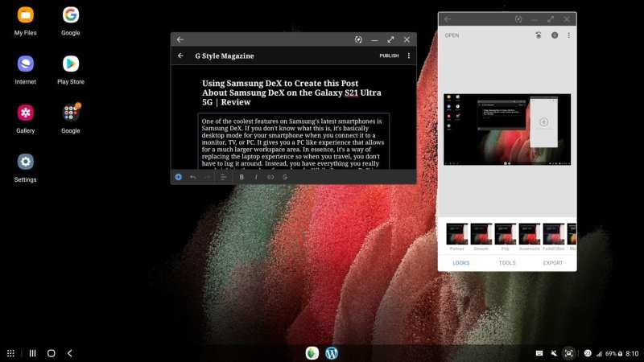Open the taskbar keyboard icon
The image size is (644, 362).
539,353
